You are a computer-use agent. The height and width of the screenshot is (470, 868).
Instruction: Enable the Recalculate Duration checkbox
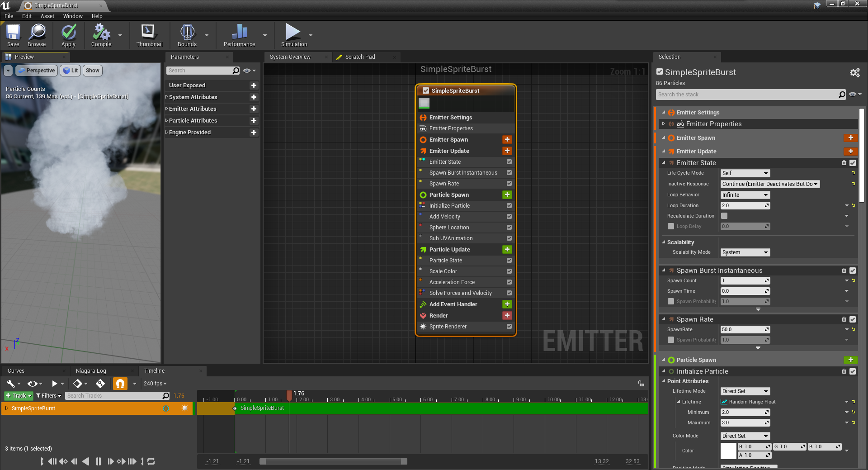coord(724,216)
